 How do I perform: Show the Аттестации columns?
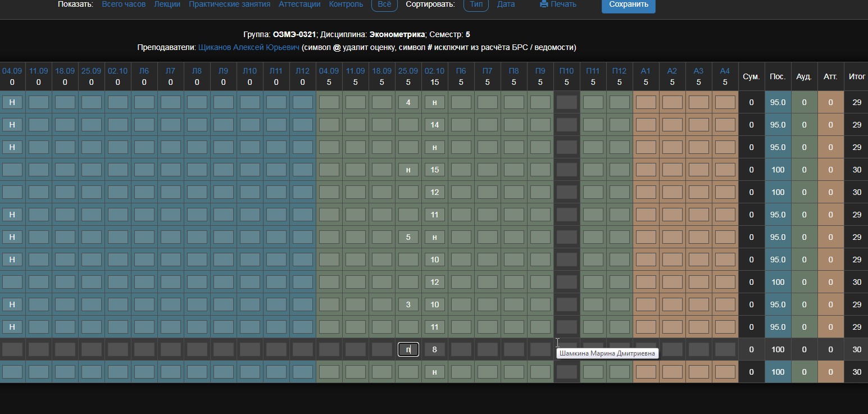pyautogui.click(x=299, y=4)
